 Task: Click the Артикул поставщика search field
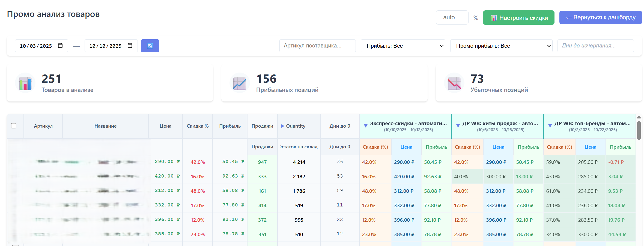point(317,46)
